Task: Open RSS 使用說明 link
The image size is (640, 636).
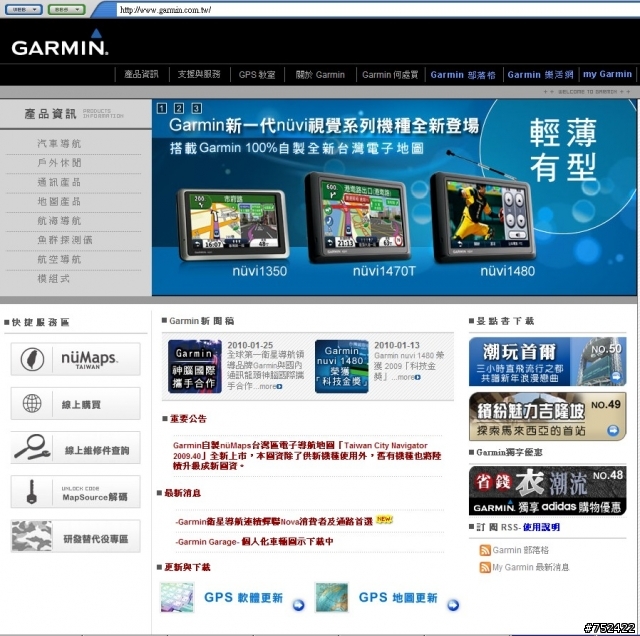Action: click(541, 527)
